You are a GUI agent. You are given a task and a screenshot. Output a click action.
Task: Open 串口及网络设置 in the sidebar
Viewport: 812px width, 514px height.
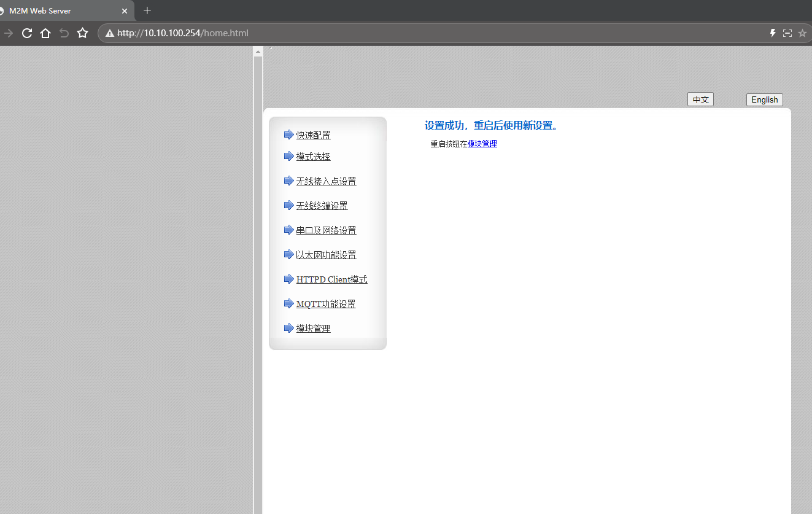pos(326,230)
